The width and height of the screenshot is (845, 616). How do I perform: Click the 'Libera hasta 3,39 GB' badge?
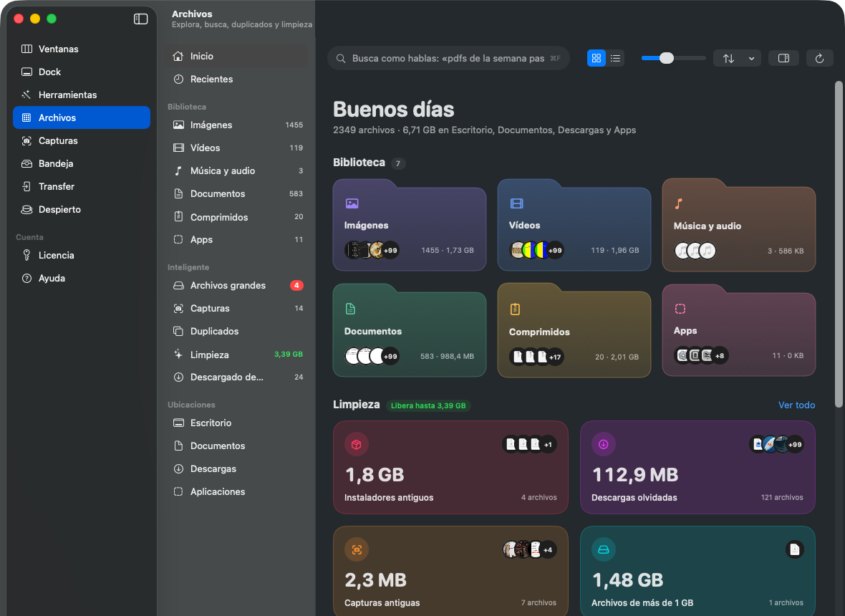[x=428, y=405]
